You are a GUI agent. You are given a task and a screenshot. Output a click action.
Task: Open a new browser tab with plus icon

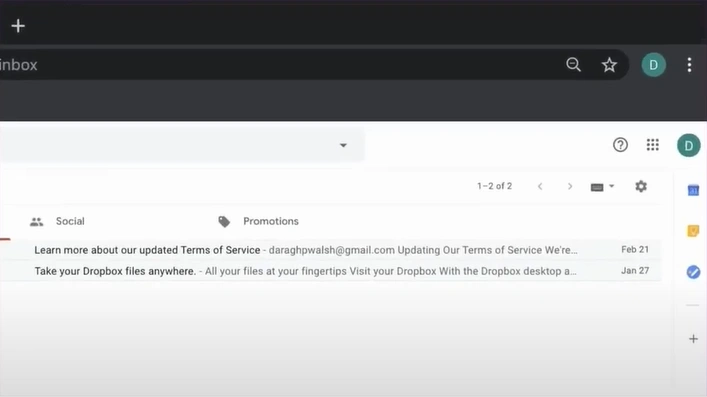point(18,26)
